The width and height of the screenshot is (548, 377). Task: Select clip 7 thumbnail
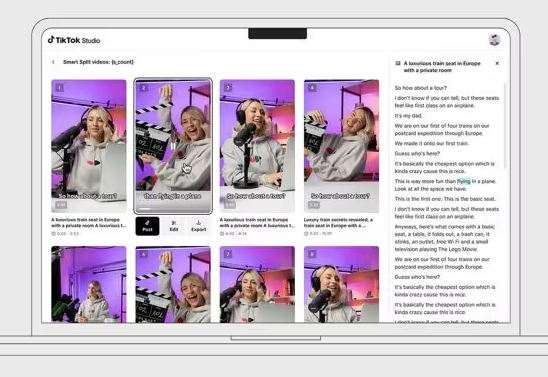[x=257, y=284]
